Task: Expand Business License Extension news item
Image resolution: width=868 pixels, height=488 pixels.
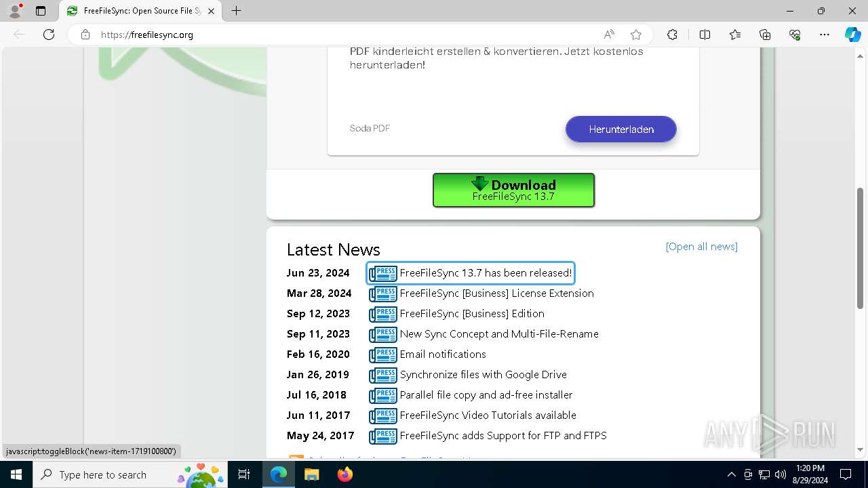Action: 481,293
